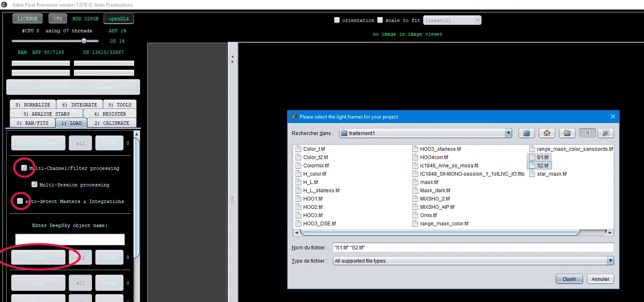
Task: Pick the star_mask.tif file icon
Action: pyautogui.click(x=532, y=174)
